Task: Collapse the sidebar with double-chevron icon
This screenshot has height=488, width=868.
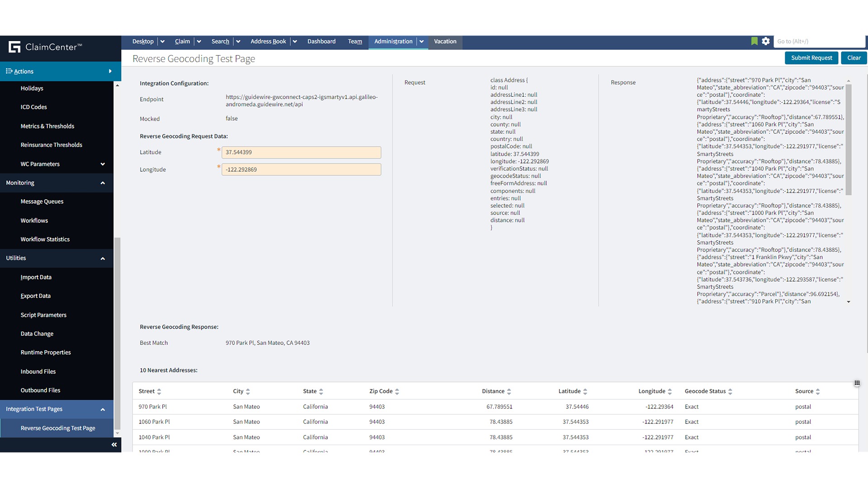Action: tap(114, 445)
